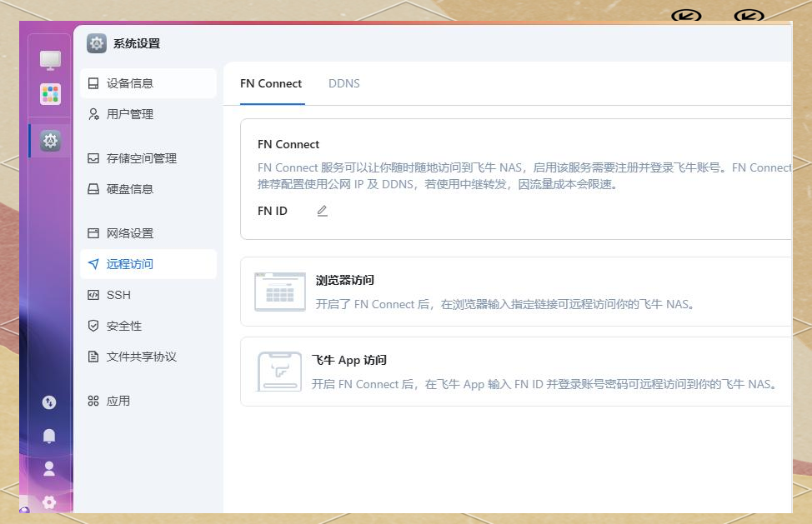Image resolution: width=812 pixels, height=524 pixels.
Task: Click the user profile icon in the dock
Action: pos(48,468)
